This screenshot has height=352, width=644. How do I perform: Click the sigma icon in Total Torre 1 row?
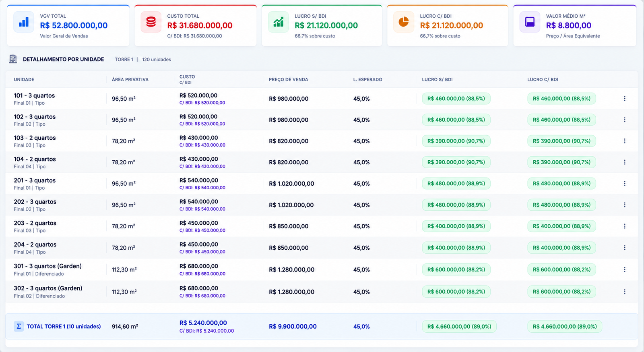[19, 326]
